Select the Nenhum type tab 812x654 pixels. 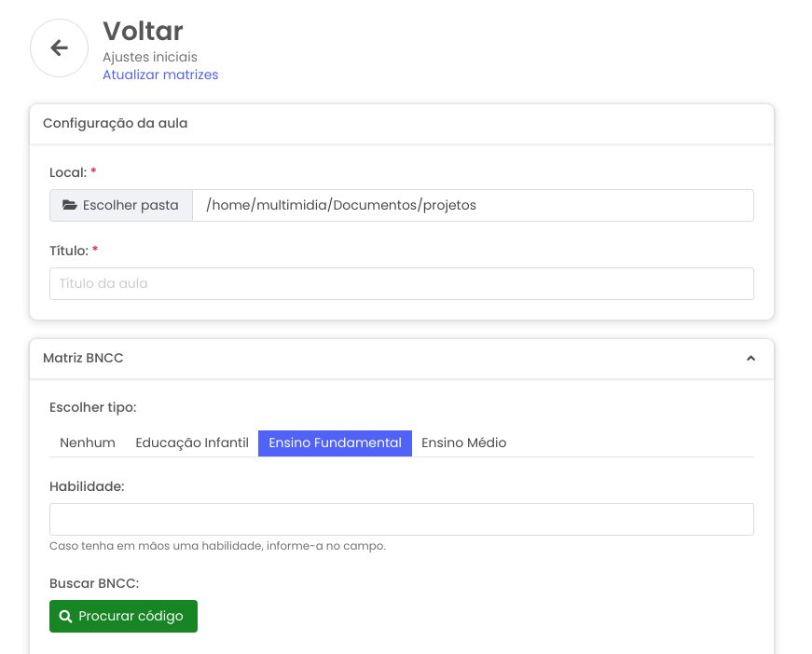[88, 443]
